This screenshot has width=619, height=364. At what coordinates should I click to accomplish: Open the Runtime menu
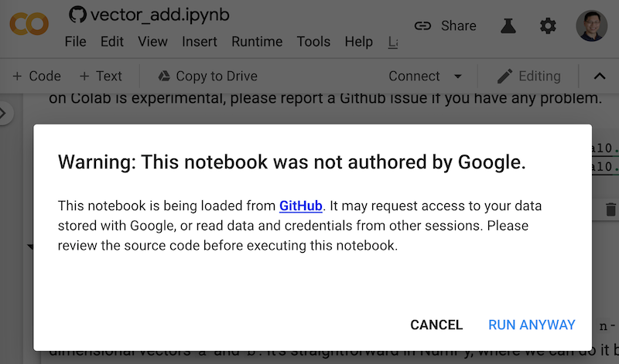[257, 42]
